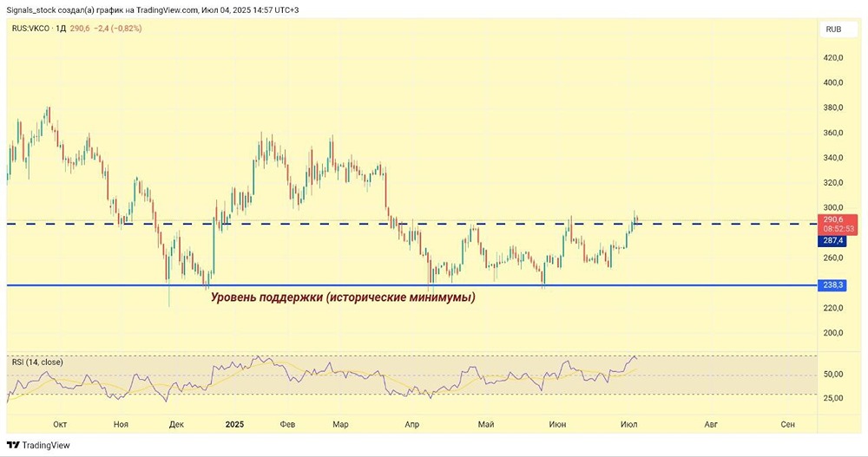Click the 'Фев' date label on time axis
This screenshot has height=457, width=868.
coord(287,424)
